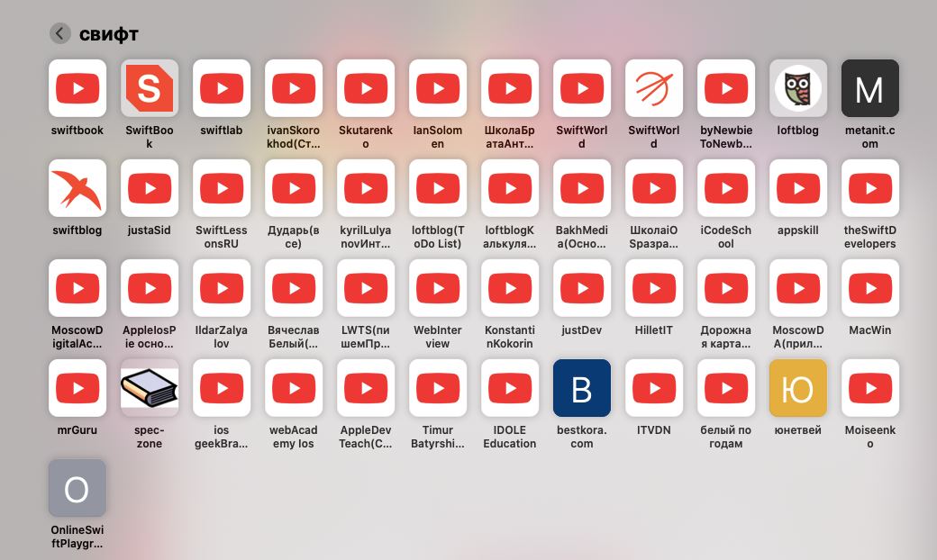Open the justDev bookmark
Viewport: 937px width, 560px height.
(582, 288)
